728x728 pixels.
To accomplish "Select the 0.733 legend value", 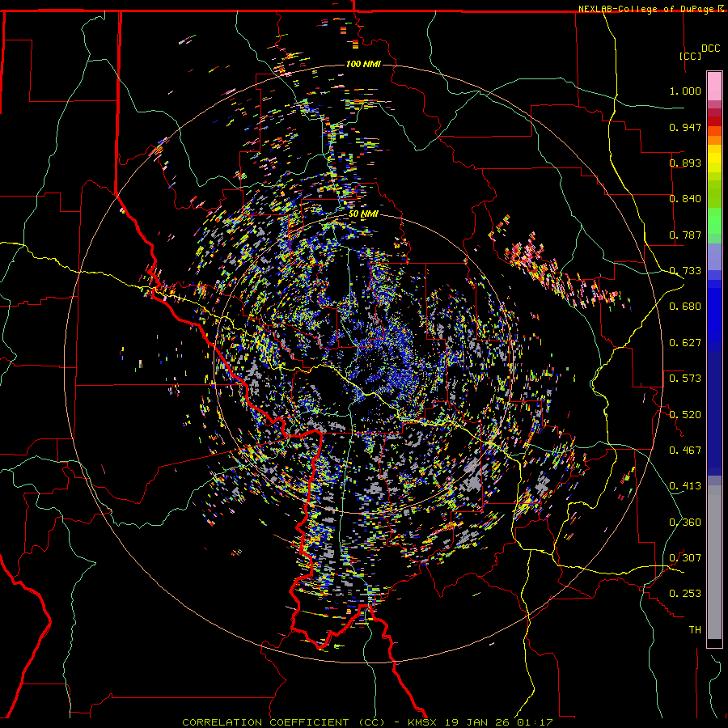I will [685, 271].
